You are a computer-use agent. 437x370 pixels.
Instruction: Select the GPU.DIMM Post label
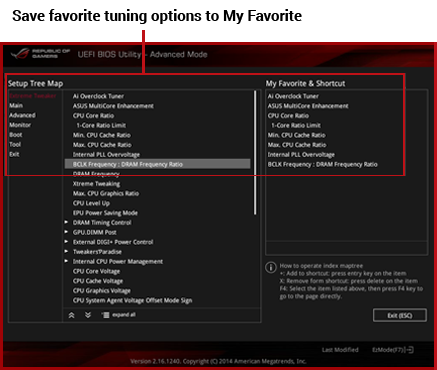(95, 232)
